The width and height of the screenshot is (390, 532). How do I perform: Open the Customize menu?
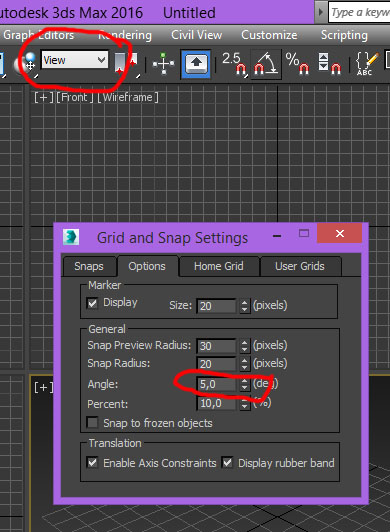(x=269, y=35)
